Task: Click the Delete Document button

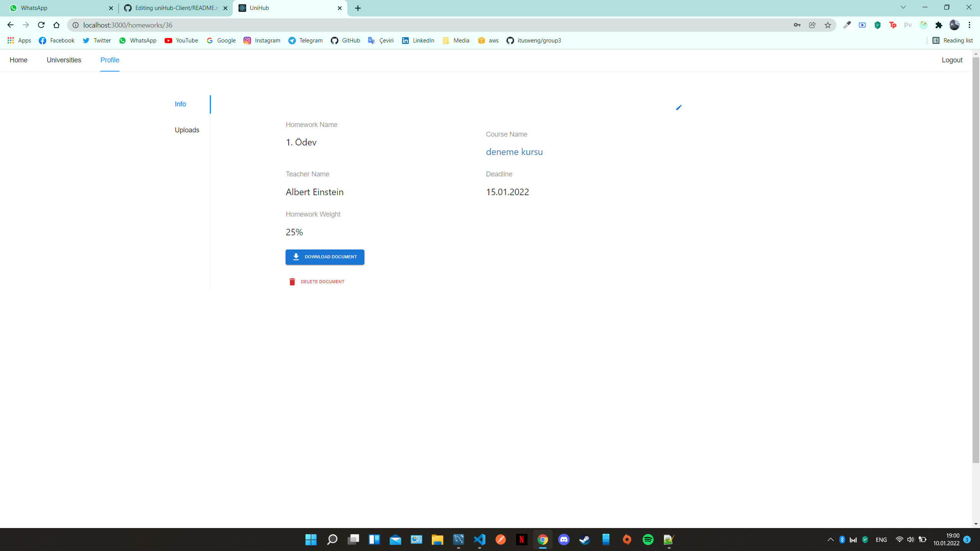Action: 316,281
